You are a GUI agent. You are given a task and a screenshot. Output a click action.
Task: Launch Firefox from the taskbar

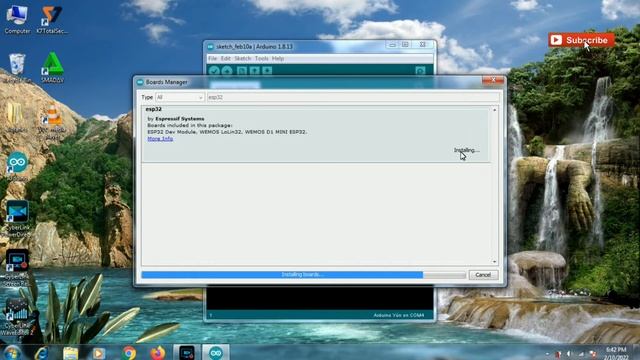coord(158,353)
